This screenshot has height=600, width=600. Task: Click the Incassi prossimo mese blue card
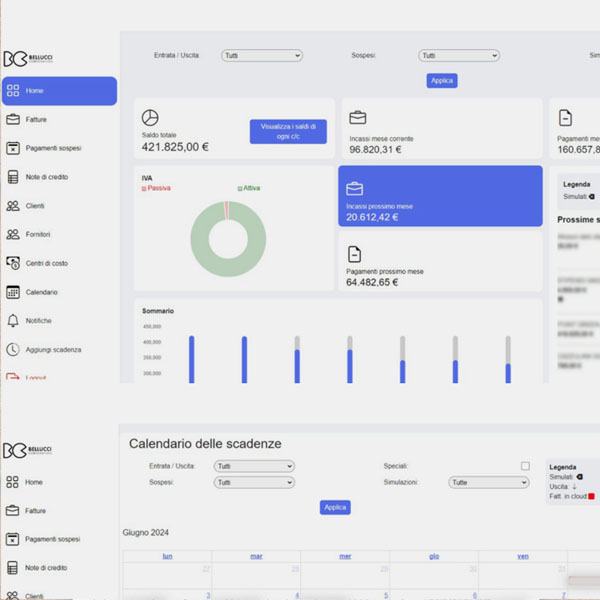pos(440,196)
